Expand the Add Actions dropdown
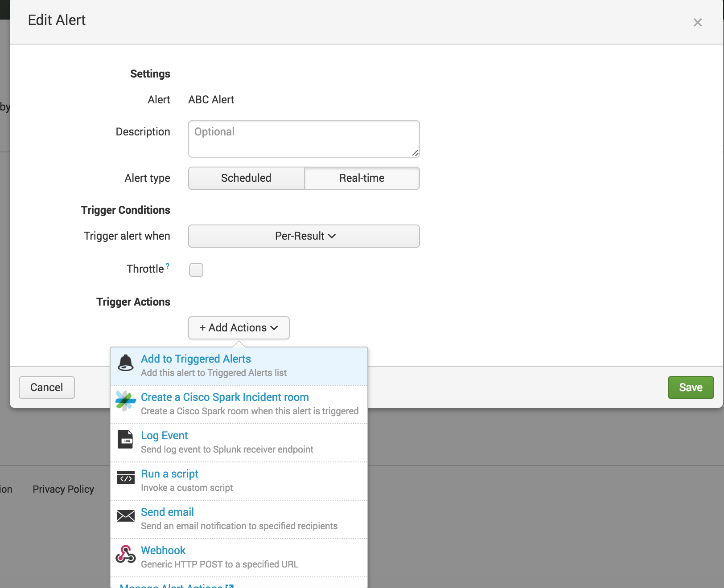 [x=239, y=328]
